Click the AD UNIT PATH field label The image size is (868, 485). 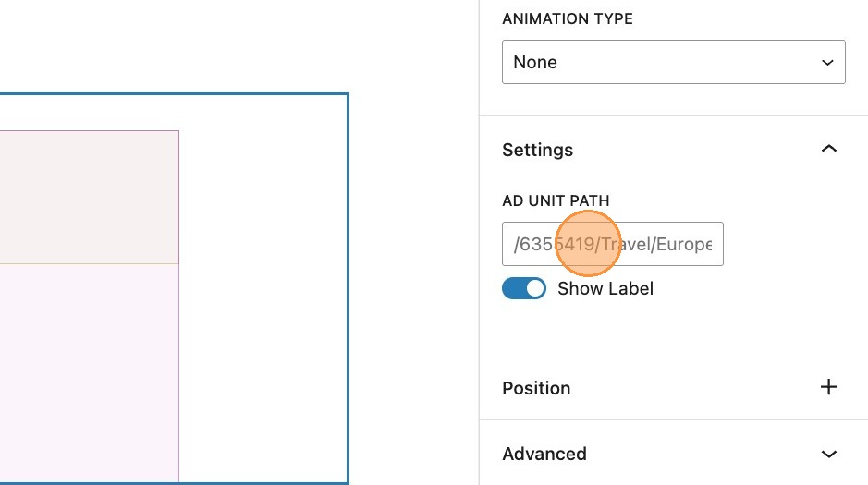pos(556,200)
